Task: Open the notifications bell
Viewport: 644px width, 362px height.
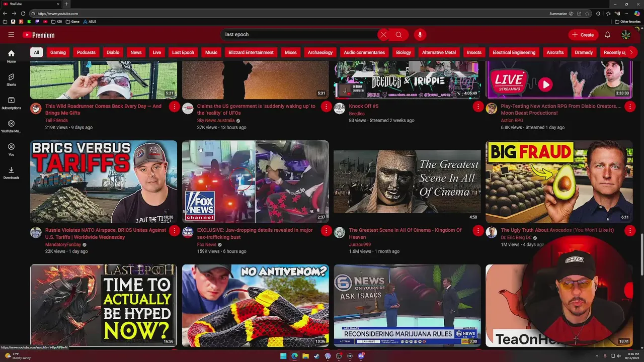Action: click(x=607, y=35)
